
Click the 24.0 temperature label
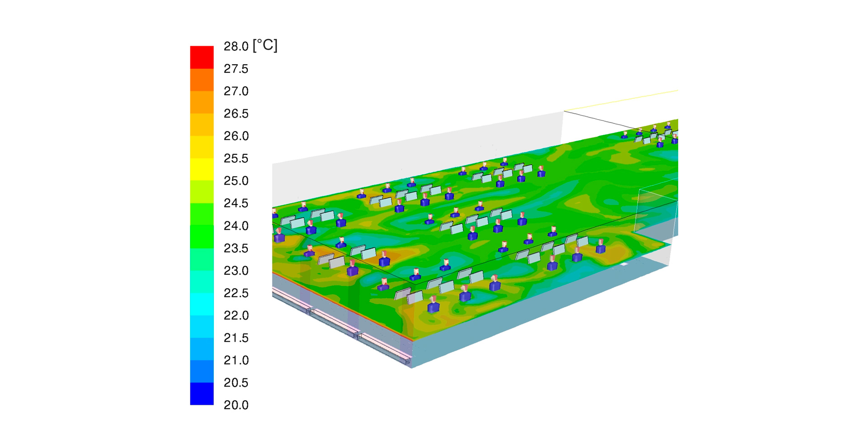(236, 226)
